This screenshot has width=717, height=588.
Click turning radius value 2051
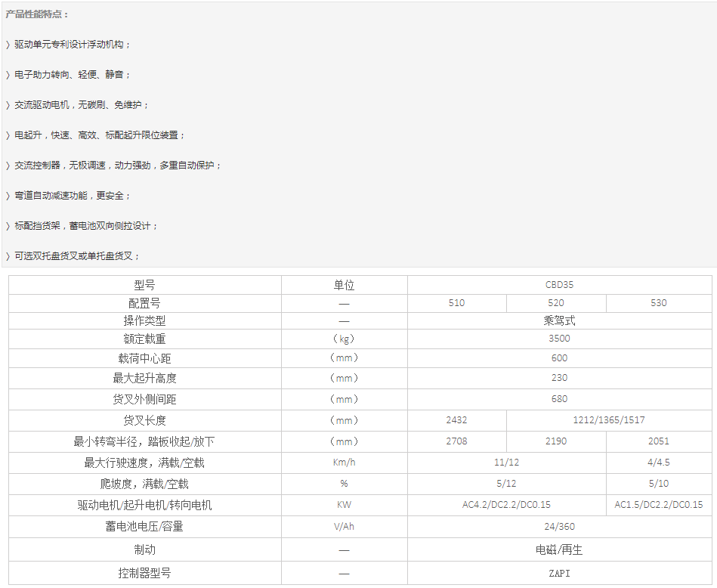point(658,441)
